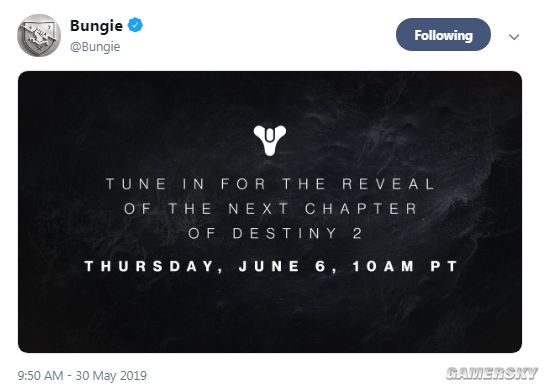Open the Bungie profile avatar
Screen dimensions: 544x385
coord(39,35)
